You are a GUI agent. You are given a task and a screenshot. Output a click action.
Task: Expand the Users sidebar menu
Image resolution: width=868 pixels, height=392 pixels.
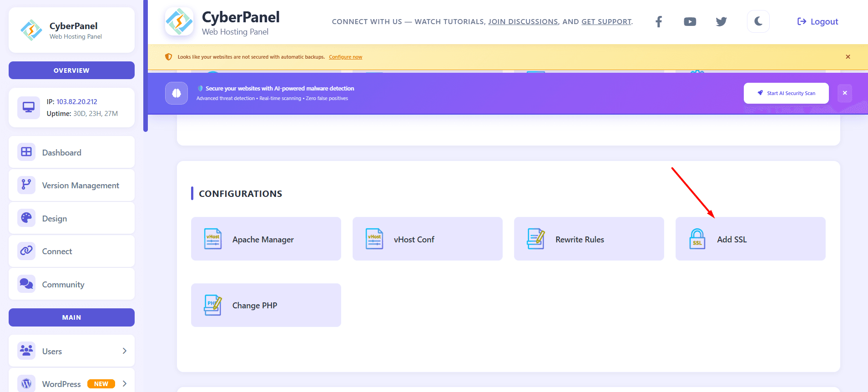point(71,351)
